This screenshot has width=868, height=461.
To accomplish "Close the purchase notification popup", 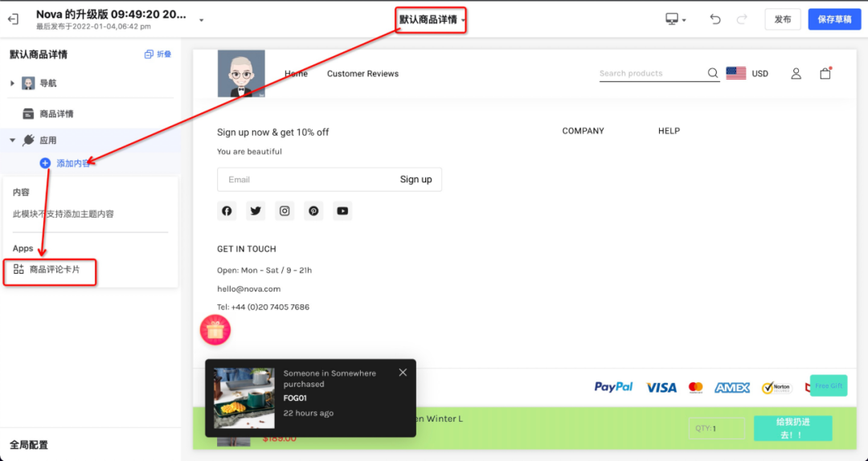I will [403, 373].
